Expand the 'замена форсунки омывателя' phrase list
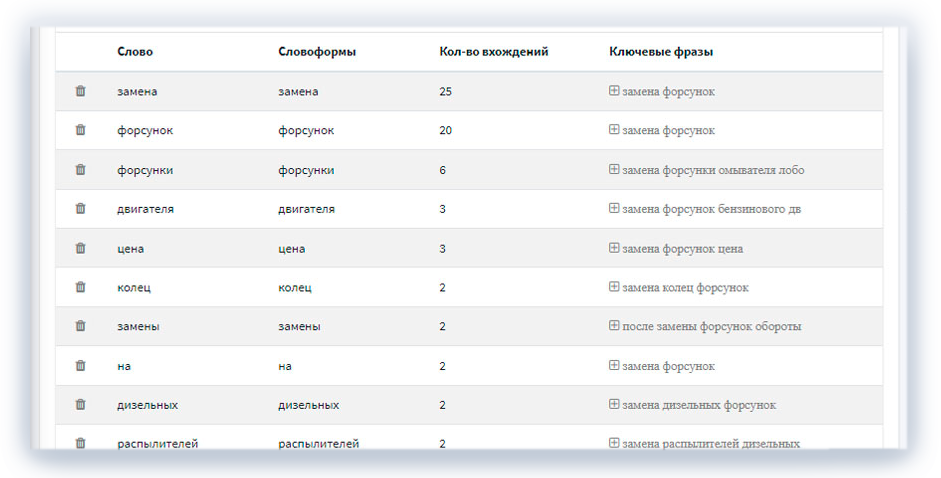The height and width of the screenshot is (478, 941). 614,170
